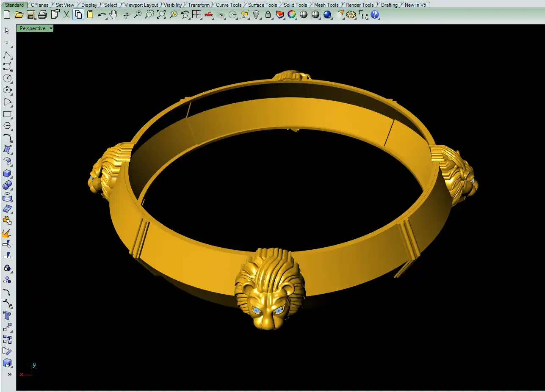Select the Point tool in sidebar

click(x=7, y=42)
